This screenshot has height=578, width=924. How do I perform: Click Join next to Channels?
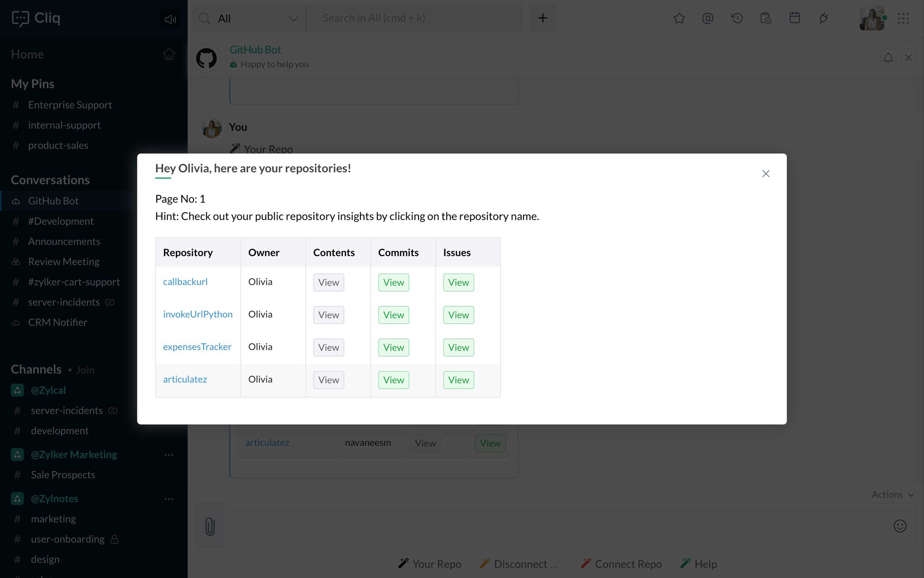click(85, 370)
